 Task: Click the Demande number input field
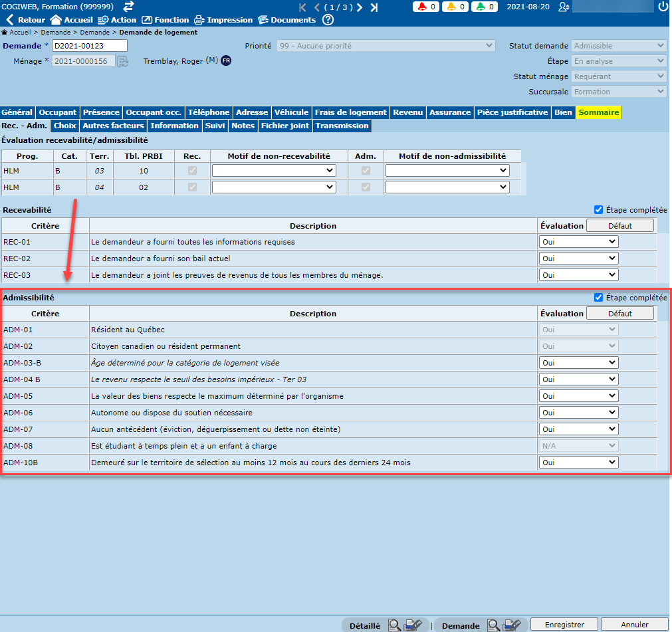(x=89, y=46)
